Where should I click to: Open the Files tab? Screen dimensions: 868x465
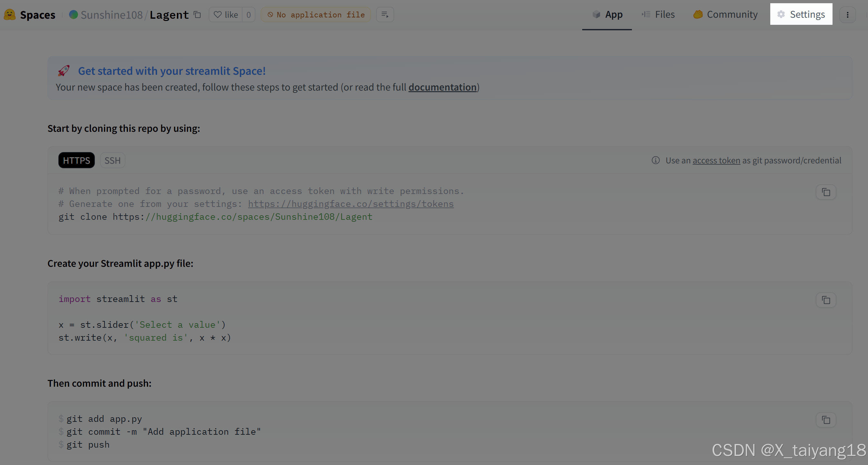pos(658,15)
